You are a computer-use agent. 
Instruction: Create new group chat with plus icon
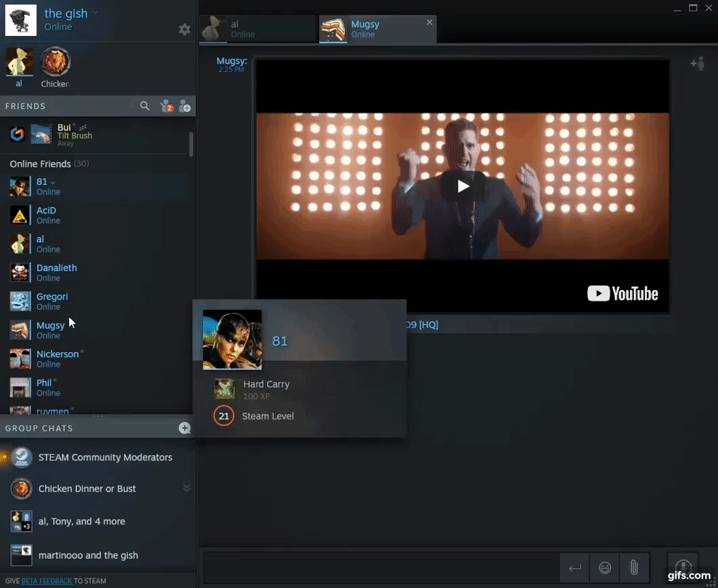[184, 428]
